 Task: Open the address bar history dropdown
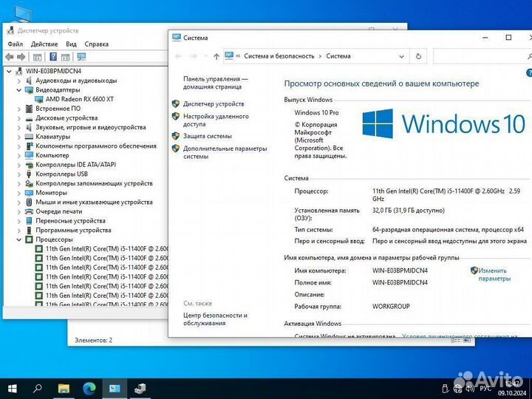pos(401,57)
